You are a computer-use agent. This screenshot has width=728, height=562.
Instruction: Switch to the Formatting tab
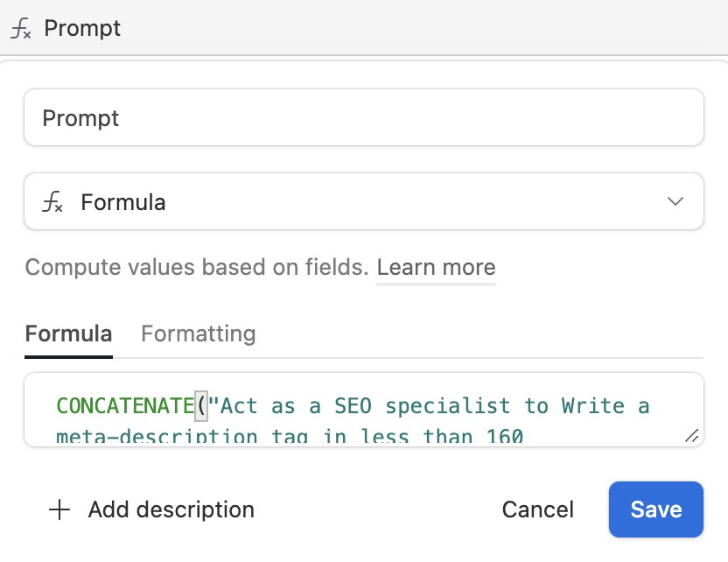coord(199,334)
